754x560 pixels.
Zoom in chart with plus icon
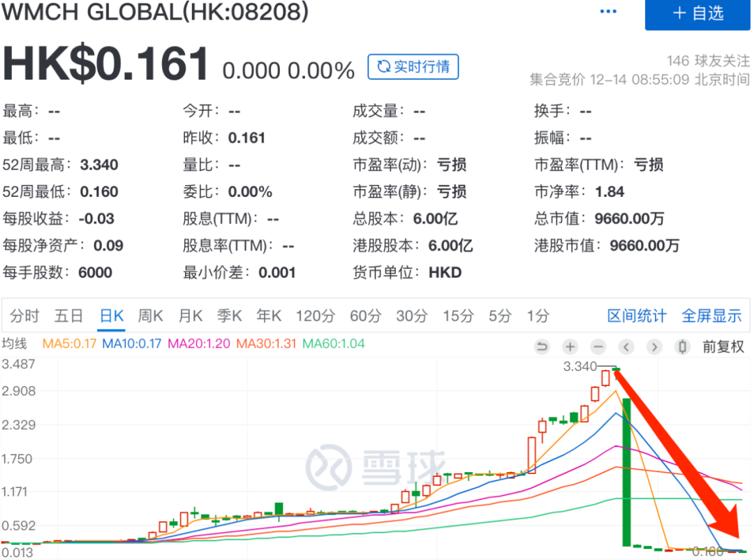tap(570, 346)
